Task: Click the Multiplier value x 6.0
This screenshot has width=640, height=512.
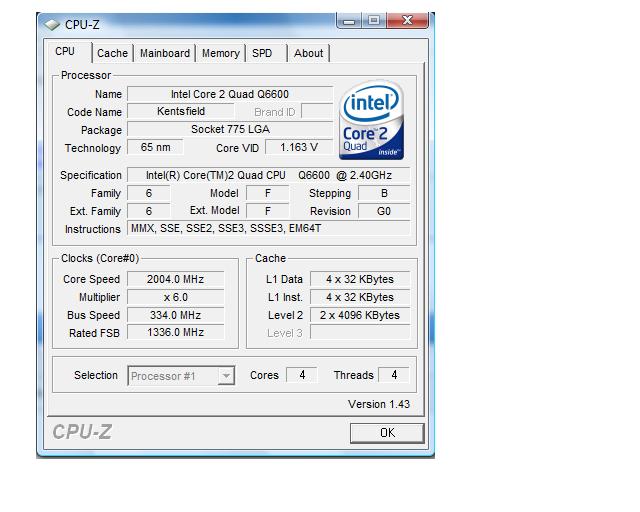Action: point(176,297)
